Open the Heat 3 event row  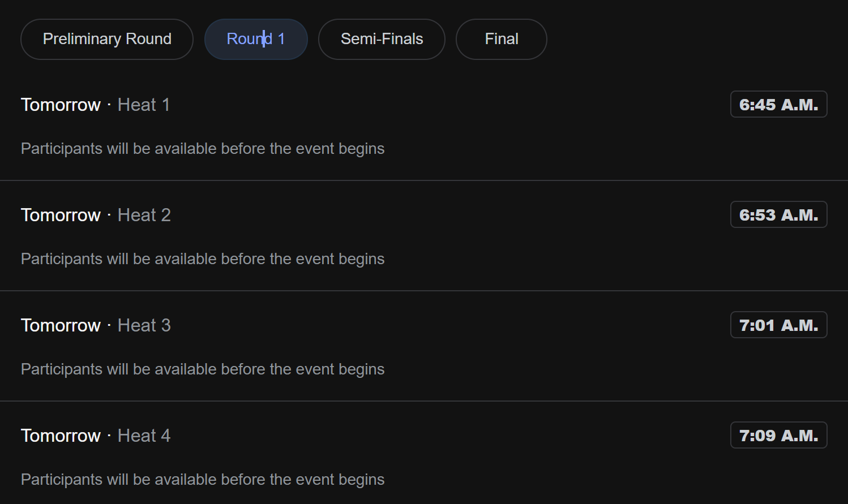[x=144, y=325]
